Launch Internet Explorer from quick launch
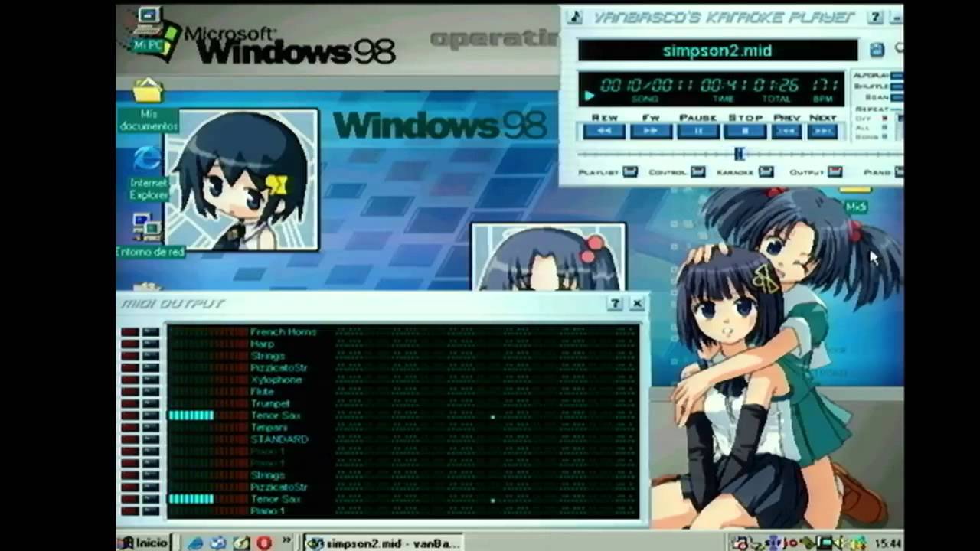980x551 pixels. click(x=196, y=543)
